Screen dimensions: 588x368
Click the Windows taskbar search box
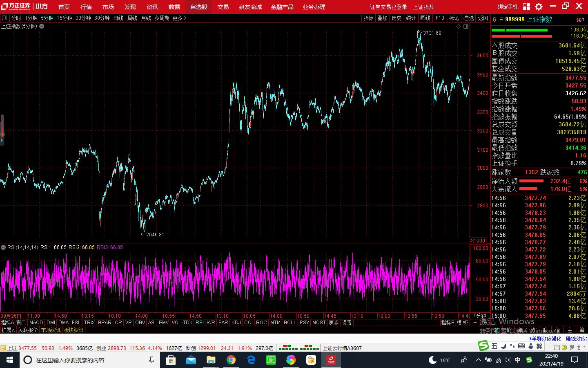[x=88, y=360]
